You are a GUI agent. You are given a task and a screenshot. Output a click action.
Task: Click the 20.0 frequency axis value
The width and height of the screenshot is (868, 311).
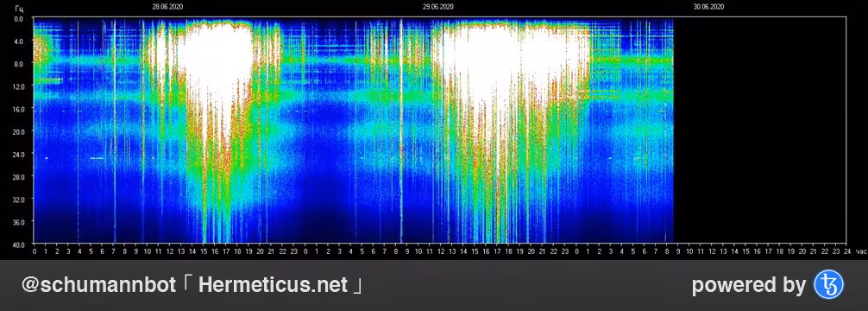click(x=19, y=131)
